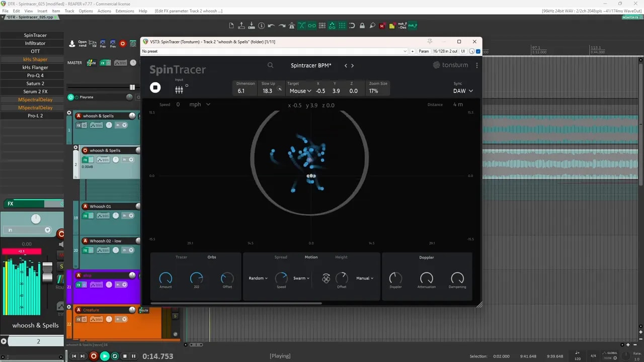This screenshot has width=644, height=362.
Task: Open the Swarm motion dropdown
Action: pyautogui.click(x=301, y=278)
